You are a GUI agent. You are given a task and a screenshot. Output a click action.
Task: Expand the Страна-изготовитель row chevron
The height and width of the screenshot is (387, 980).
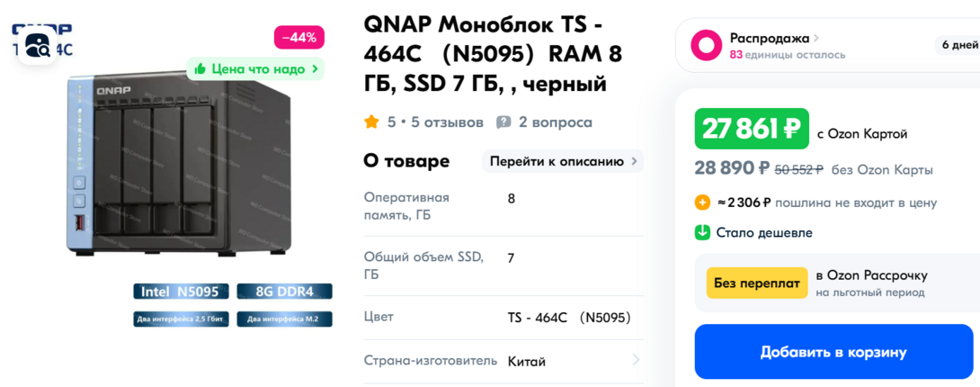636,360
